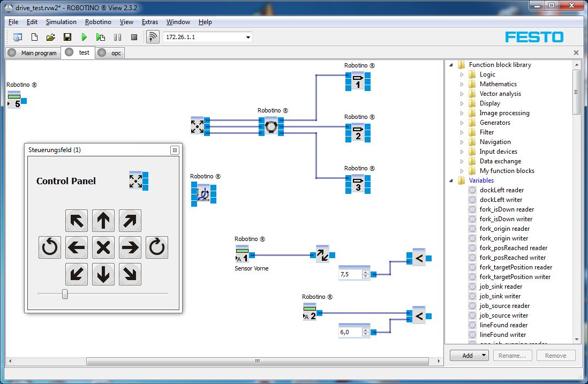Screen dimensions: 588x384
Task: Switch to the opc tab
Action: pos(110,53)
